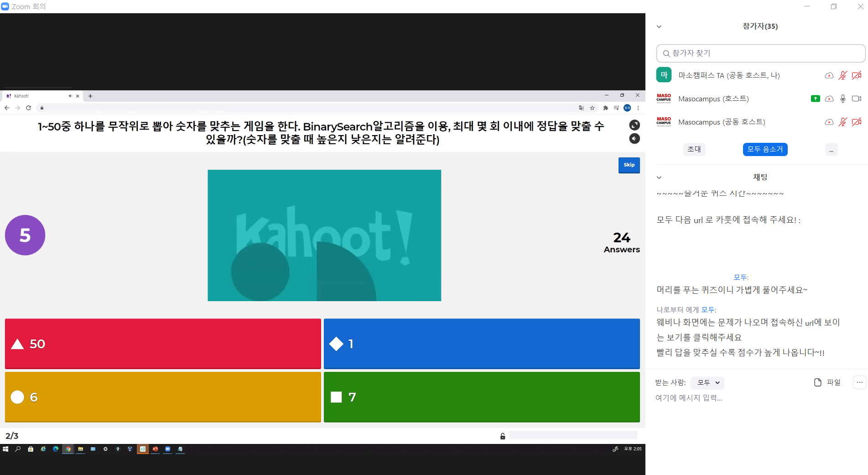Image resolution: width=868 pixels, height=475 pixels.
Task: Toggle microphone for Masocampus host
Action: 843,99
